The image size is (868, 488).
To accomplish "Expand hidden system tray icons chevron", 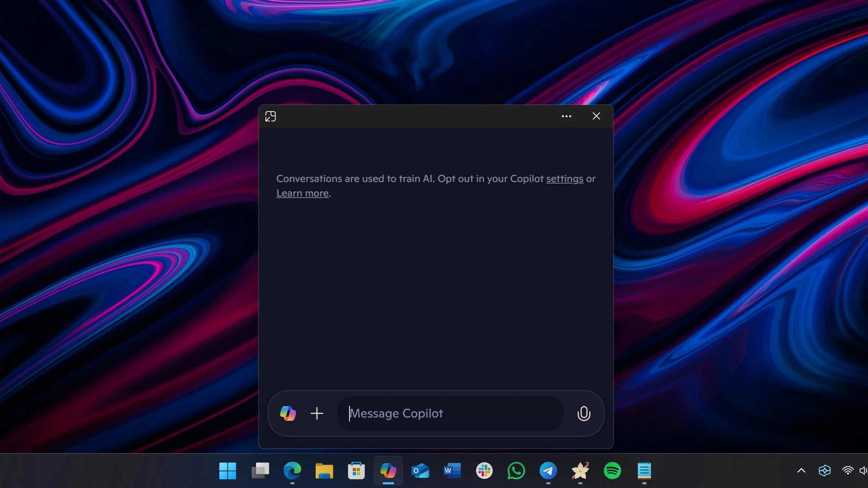I will 801,471.
